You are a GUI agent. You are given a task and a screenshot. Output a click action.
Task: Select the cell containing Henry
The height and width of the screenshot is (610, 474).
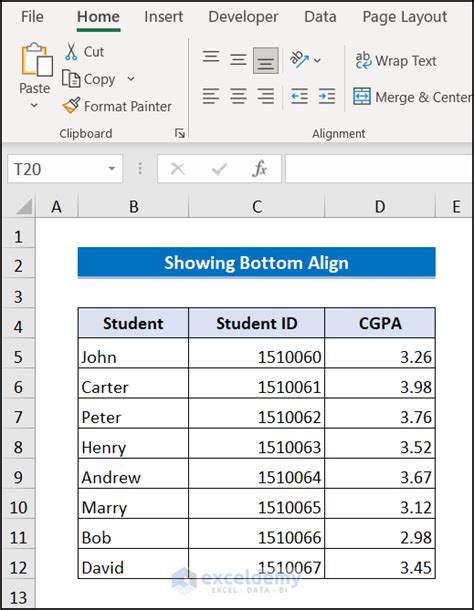133,443
